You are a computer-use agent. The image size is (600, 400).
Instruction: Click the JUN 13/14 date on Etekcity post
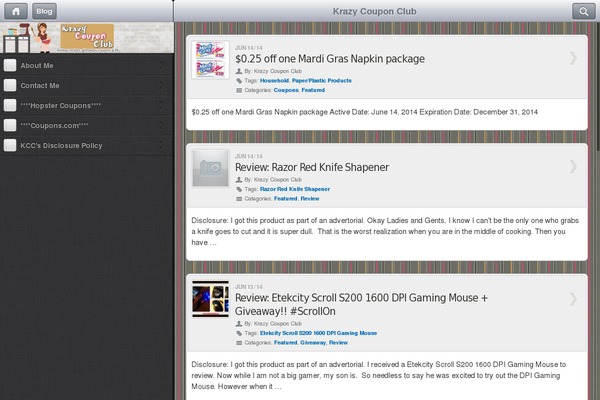pos(249,287)
